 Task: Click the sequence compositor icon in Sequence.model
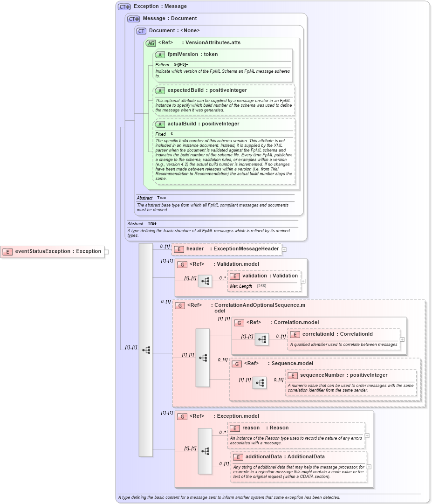[x=260, y=383]
